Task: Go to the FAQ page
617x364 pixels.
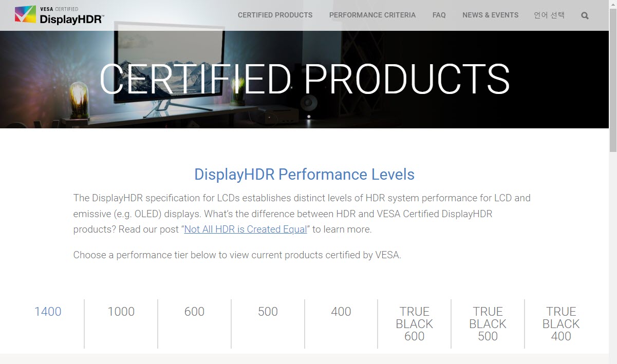Action: pos(439,15)
